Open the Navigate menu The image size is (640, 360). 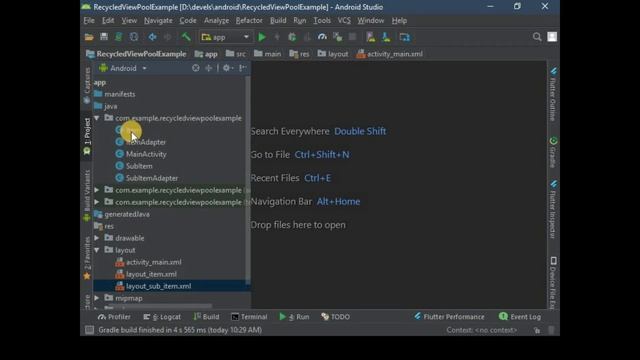point(158,20)
